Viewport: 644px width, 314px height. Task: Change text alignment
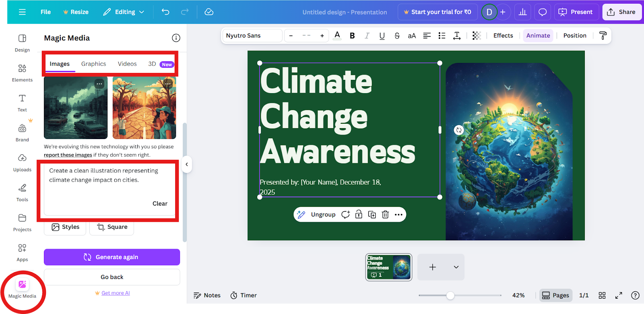427,35
